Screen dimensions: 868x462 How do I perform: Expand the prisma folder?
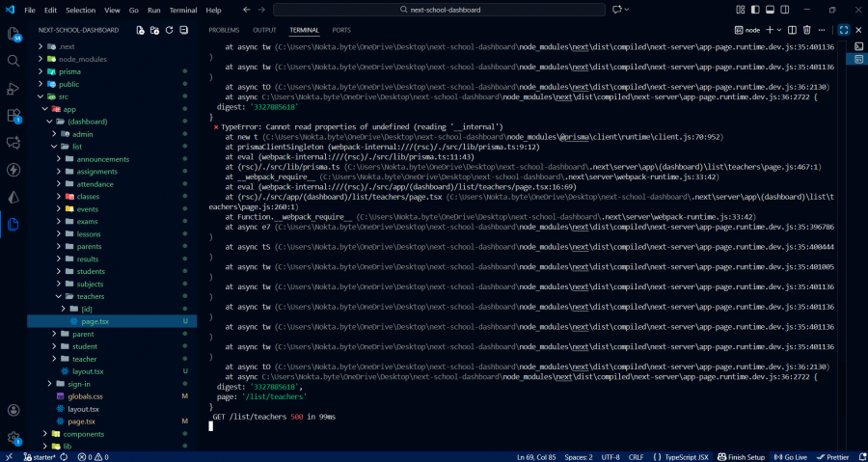pos(68,71)
